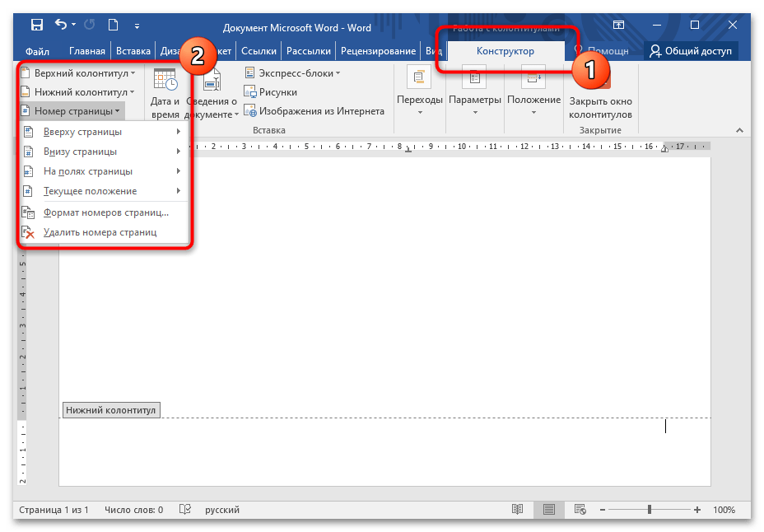The image size is (764, 532).
Task: Click the zoom slider handle
Action: [x=650, y=510]
